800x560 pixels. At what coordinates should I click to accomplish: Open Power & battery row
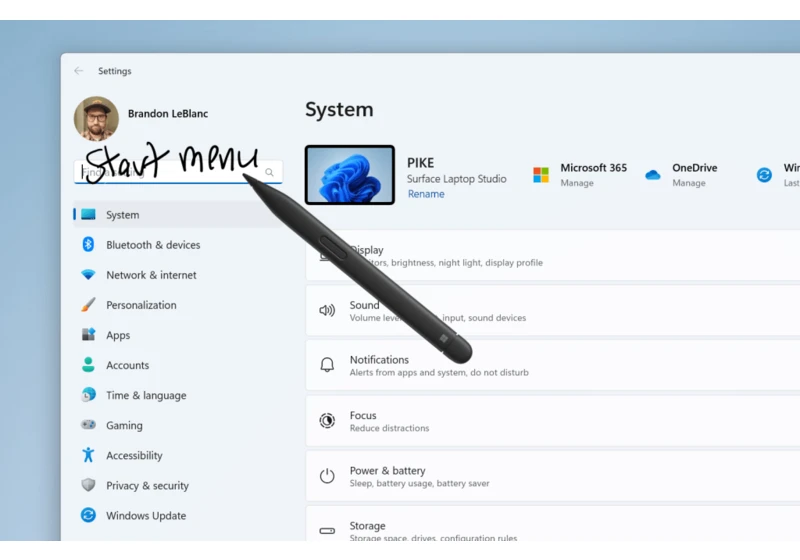pyautogui.click(x=553, y=476)
